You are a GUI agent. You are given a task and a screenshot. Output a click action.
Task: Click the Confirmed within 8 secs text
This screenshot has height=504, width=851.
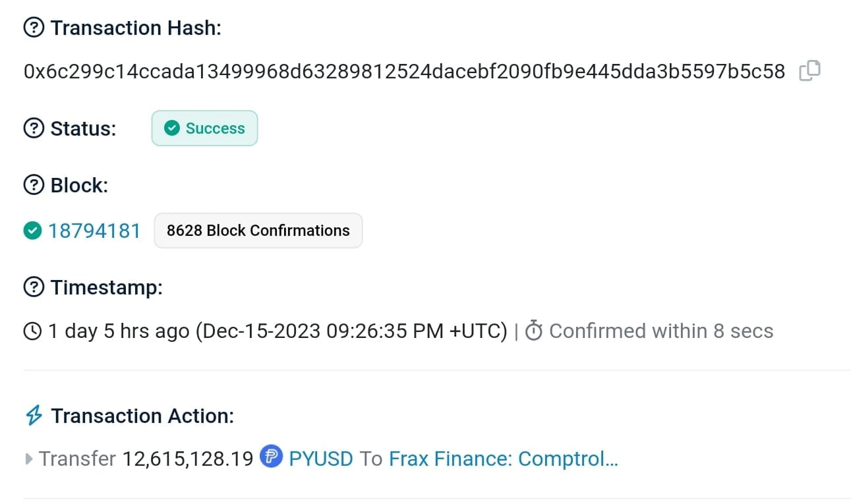pos(660,331)
